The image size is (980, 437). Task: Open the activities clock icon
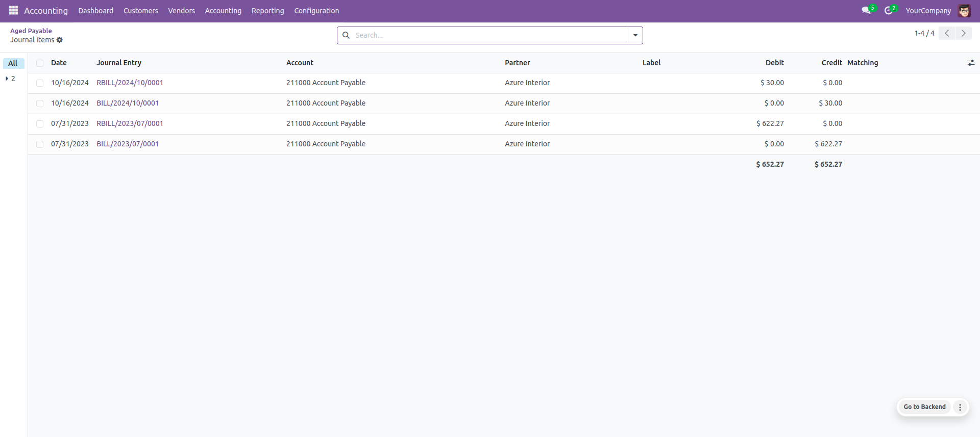(889, 11)
